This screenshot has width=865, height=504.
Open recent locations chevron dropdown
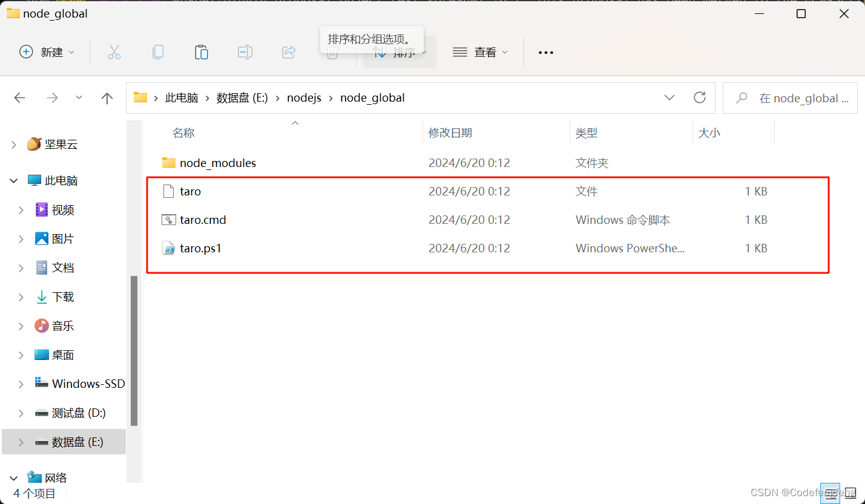tap(79, 98)
